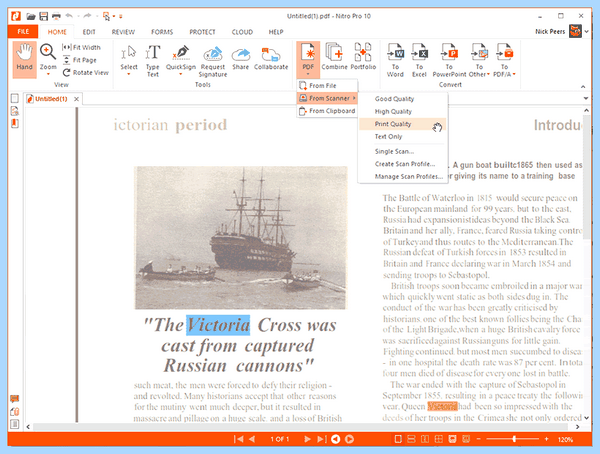Click the Save icon in quick access toolbar
The height and width of the screenshot is (454, 600).
point(44,16)
